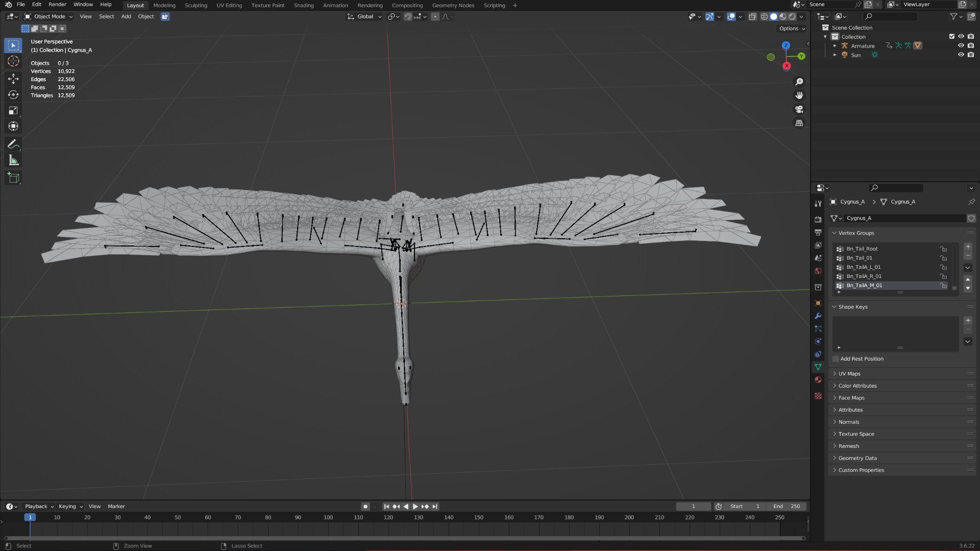The height and width of the screenshot is (551, 980).
Task: Click the zoom magnifier viewport icon
Action: (x=799, y=82)
